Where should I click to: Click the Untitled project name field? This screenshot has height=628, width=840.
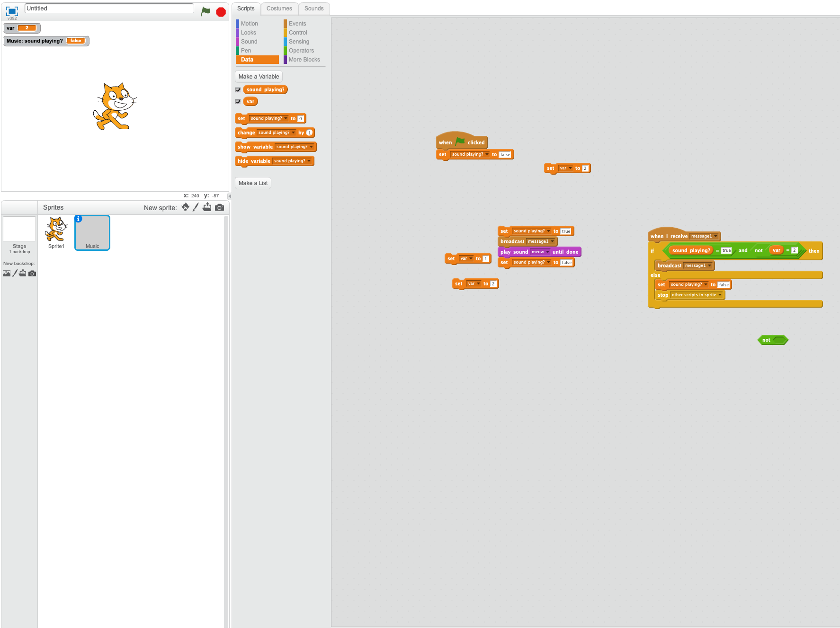point(109,8)
